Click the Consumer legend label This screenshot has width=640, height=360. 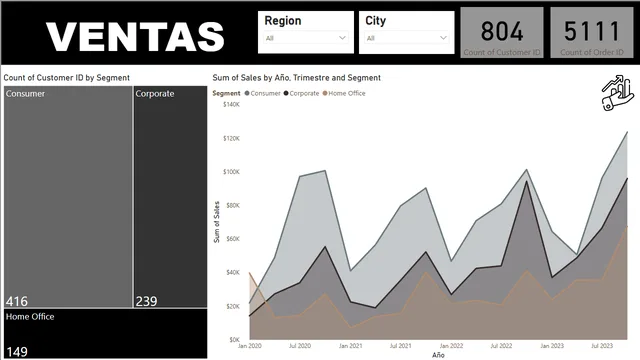(265, 93)
